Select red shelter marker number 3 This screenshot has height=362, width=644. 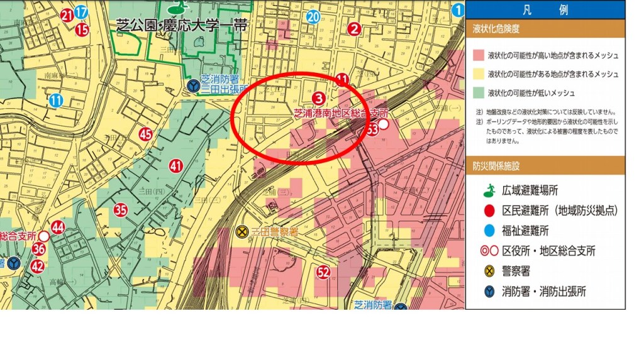click(x=318, y=98)
